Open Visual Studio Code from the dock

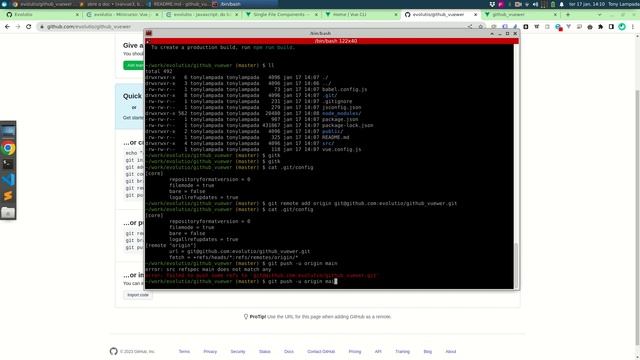[x=8, y=180]
